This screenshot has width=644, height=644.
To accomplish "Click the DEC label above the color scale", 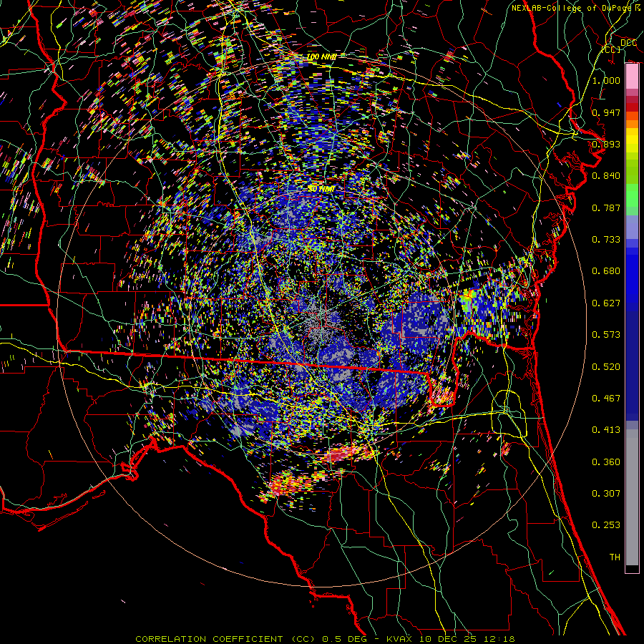I will tap(628, 42).
